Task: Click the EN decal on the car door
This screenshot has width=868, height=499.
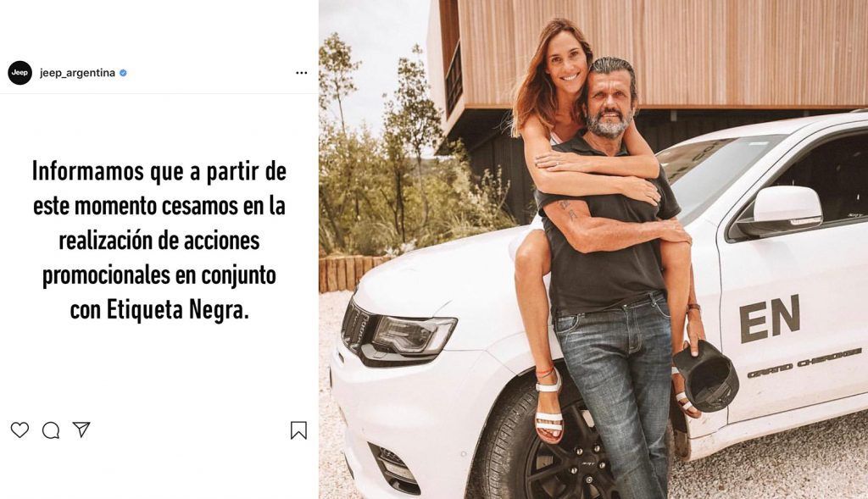Action: coord(770,319)
